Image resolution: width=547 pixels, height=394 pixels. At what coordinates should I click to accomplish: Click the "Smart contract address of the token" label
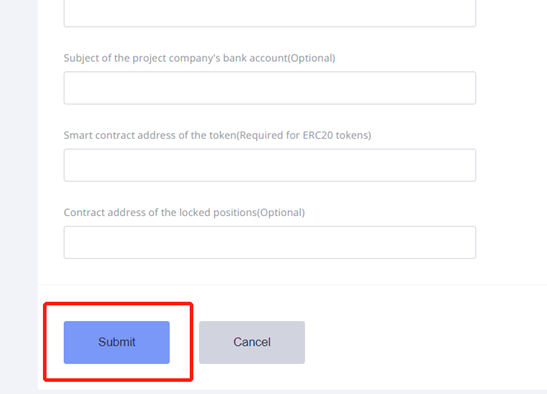pos(150,135)
